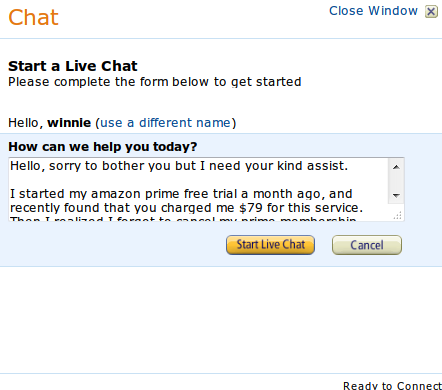Click the orange Chat heading
442x390 pixels.
pyautogui.click(x=33, y=17)
